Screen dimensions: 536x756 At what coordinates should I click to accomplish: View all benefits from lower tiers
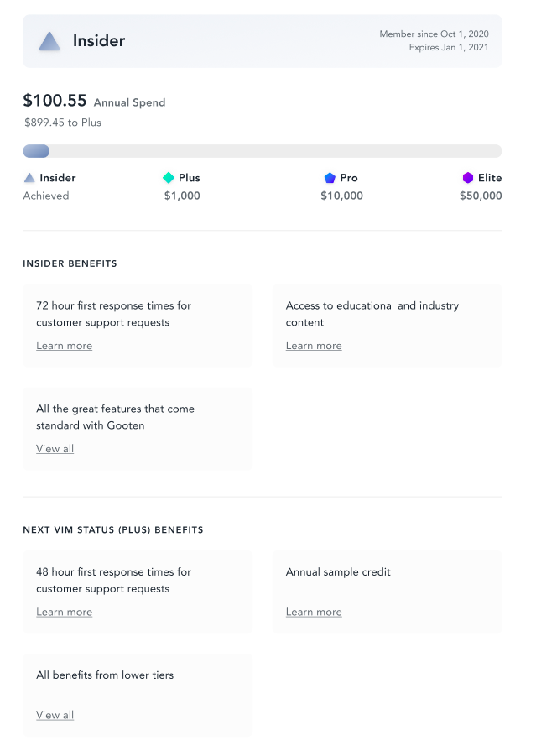click(x=55, y=715)
